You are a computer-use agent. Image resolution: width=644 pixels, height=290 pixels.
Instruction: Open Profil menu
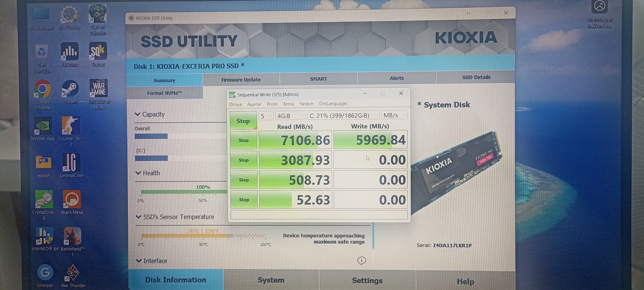tap(272, 104)
